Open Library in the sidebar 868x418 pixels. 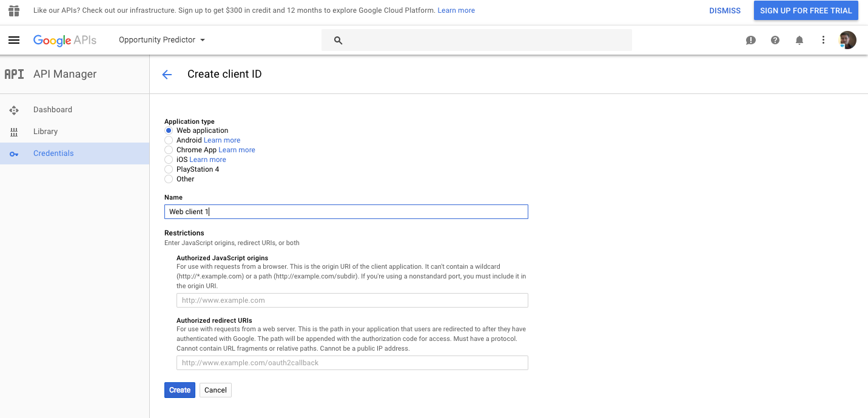pos(75,132)
